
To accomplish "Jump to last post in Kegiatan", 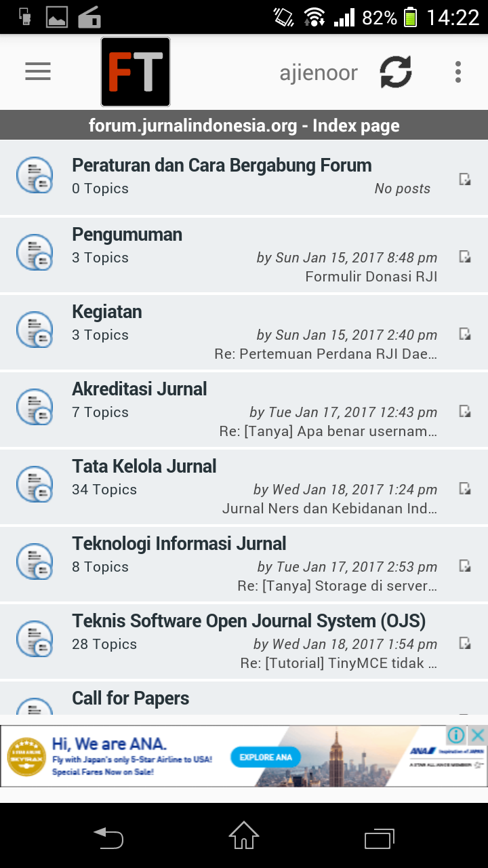I will click(x=465, y=334).
